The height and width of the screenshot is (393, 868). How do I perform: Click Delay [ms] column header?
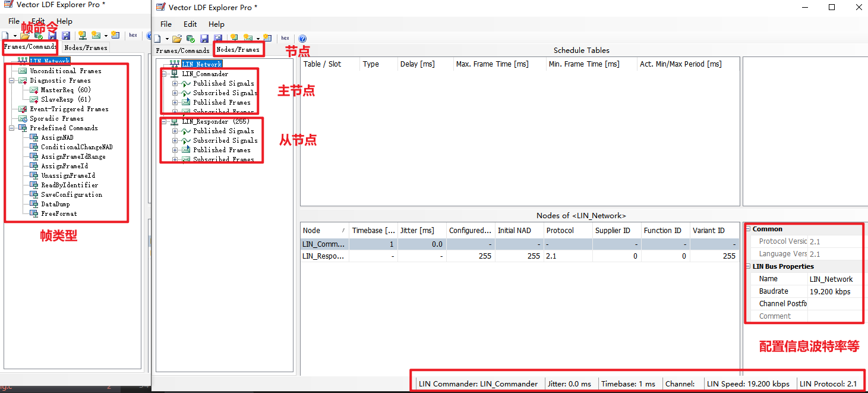pyautogui.click(x=425, y=64)
